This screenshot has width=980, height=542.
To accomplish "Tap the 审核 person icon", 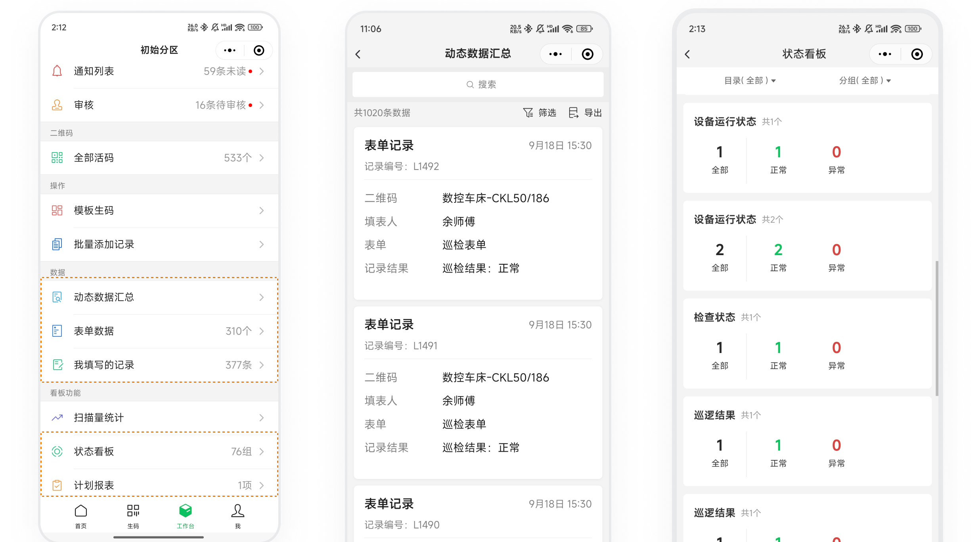I will 57,105.
